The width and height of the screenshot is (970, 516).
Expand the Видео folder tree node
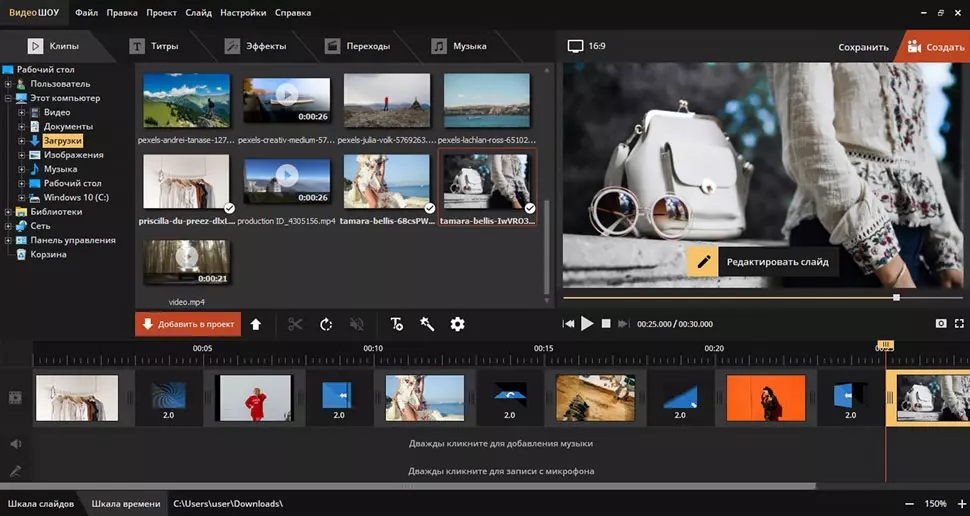pos(21,113)
